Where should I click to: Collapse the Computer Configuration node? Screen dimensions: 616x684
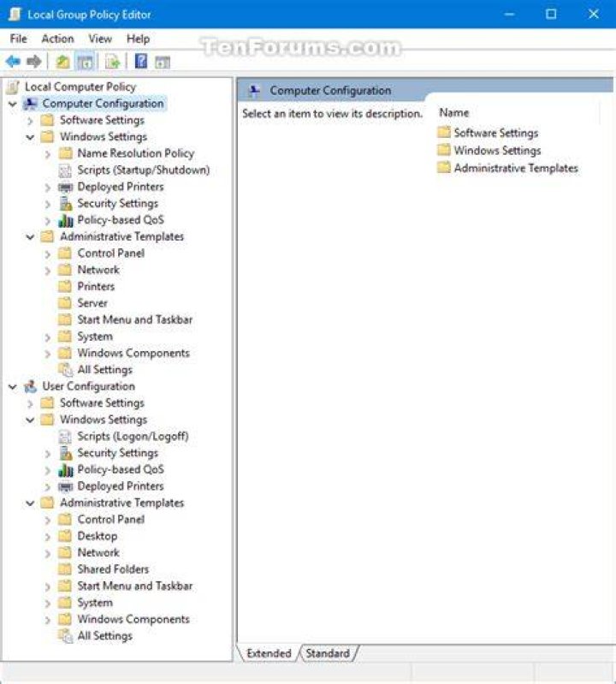point(13,104)
